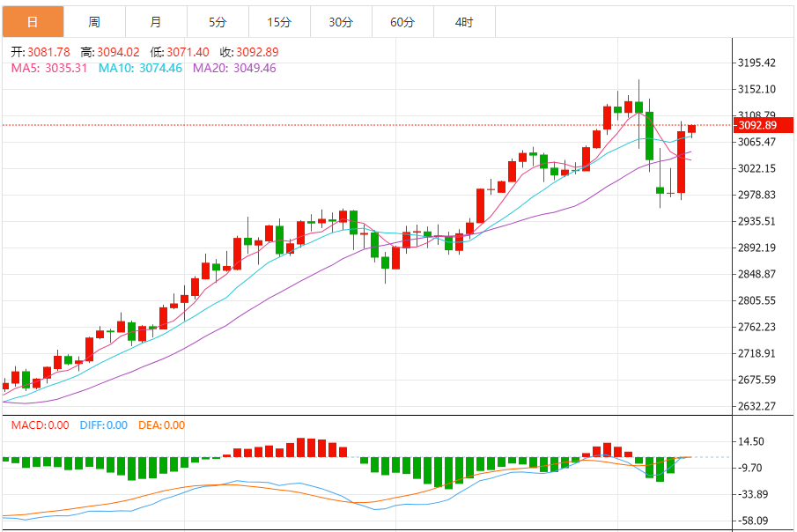Click the MACD value label
797x532 pixels.
(41, 425)
